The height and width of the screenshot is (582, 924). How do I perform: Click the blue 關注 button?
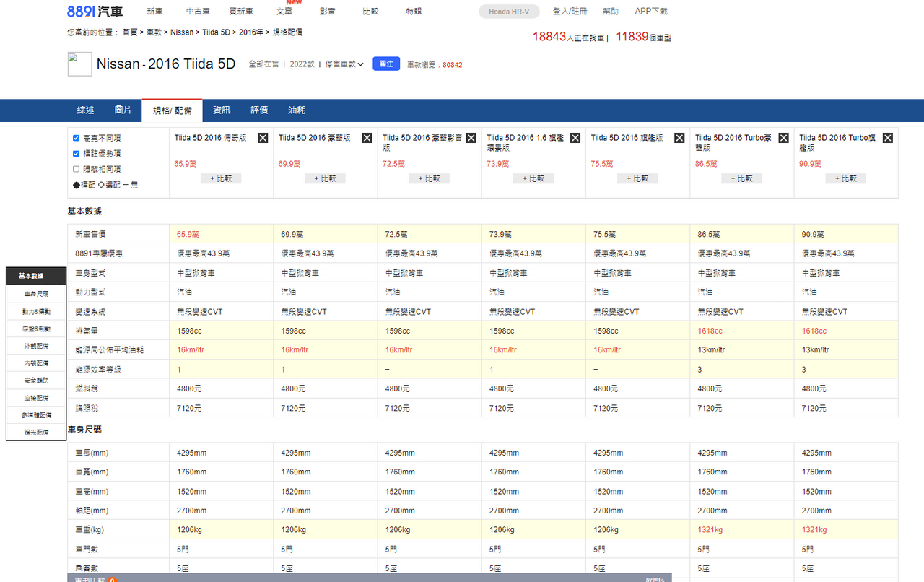tap(386, 64)
